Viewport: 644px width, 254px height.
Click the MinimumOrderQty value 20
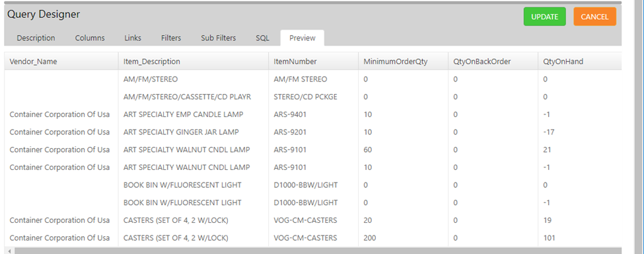pyautogui.click(x=368, y=220)
